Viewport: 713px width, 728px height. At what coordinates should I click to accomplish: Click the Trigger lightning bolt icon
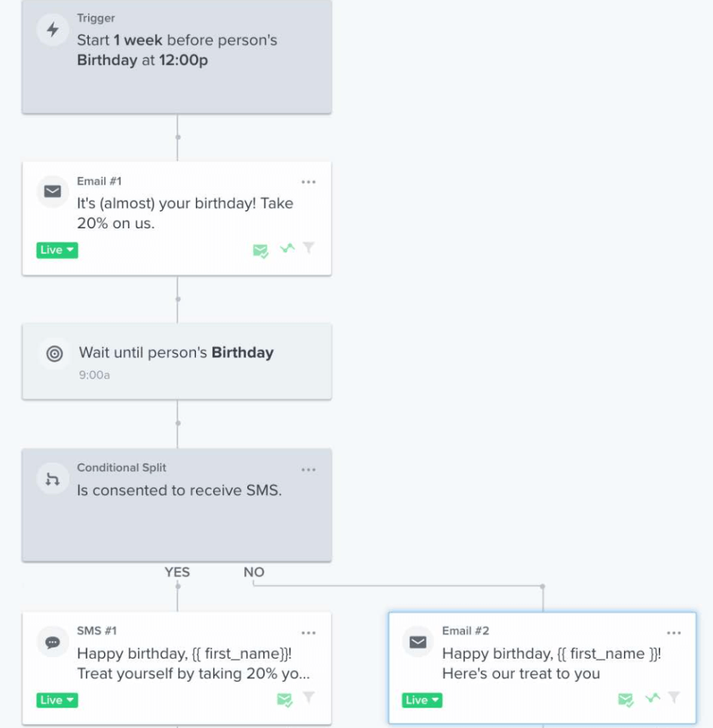(x=53, y=30)
